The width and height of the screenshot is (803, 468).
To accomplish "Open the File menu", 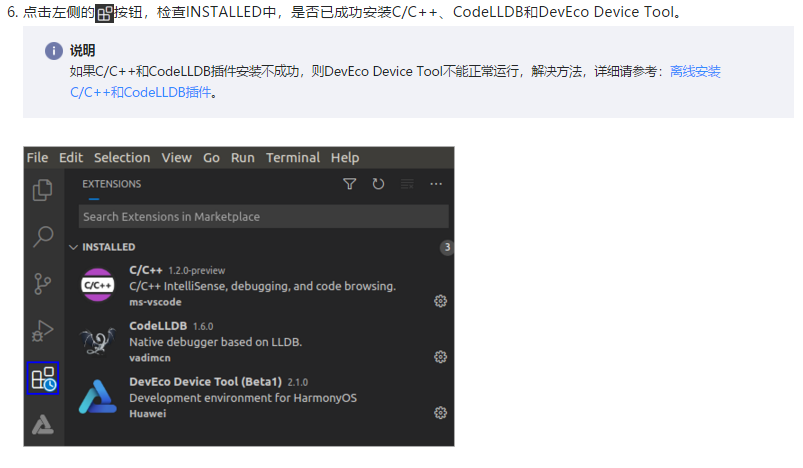I will tap(37, 158).
